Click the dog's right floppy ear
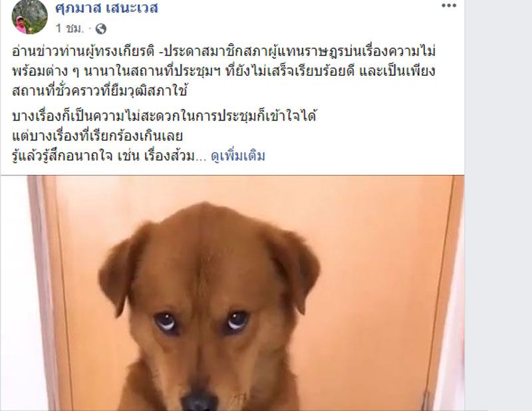 (x=293, y=268)
